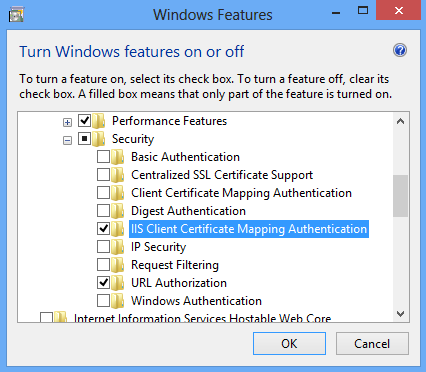
Task: Open the help icon for Windows features
Action: pos(400,51)
